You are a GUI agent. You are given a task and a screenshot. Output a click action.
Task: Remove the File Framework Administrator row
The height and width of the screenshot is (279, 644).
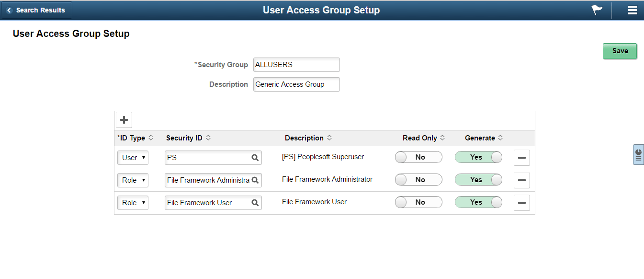521,180
